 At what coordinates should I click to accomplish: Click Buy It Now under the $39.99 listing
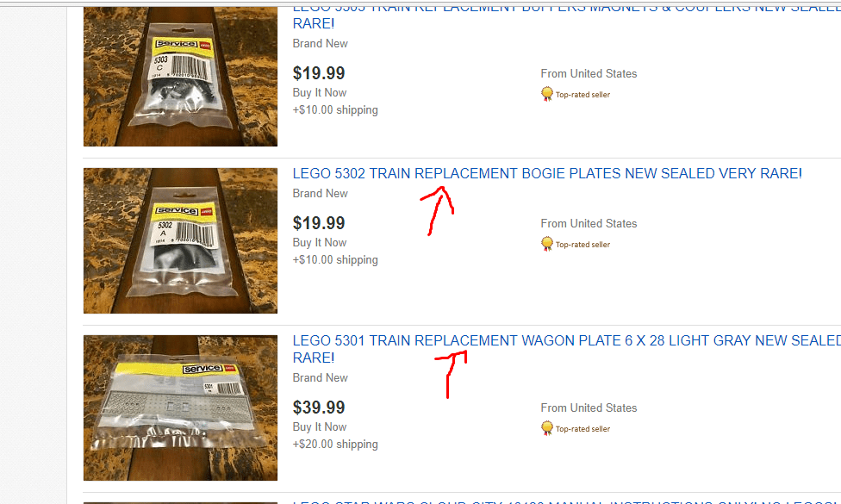point(320,427)
